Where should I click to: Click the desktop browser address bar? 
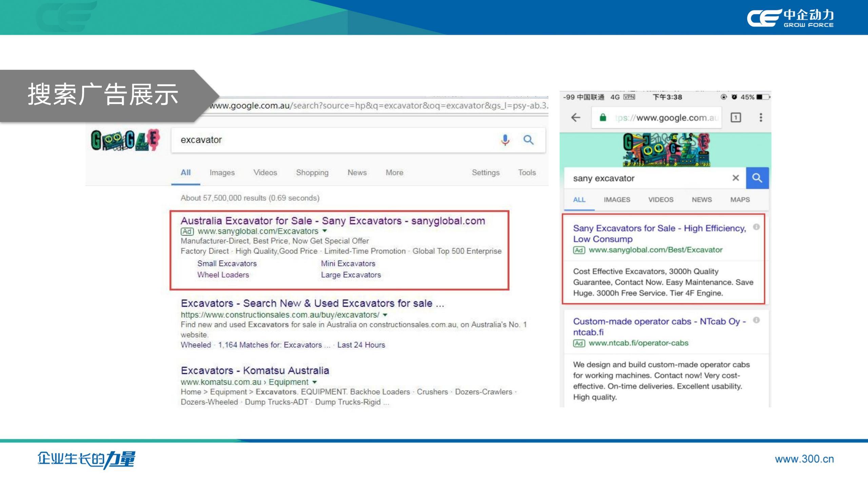(378, 106)
